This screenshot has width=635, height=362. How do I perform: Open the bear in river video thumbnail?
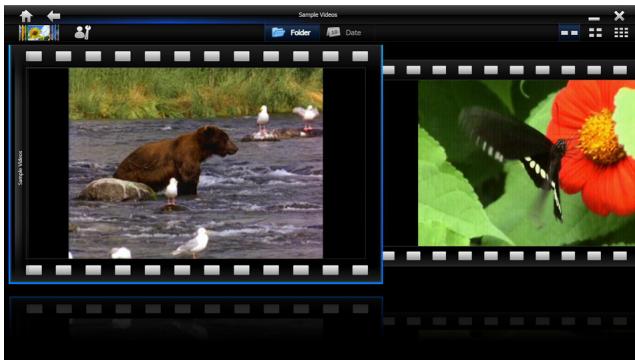point(196,163)
